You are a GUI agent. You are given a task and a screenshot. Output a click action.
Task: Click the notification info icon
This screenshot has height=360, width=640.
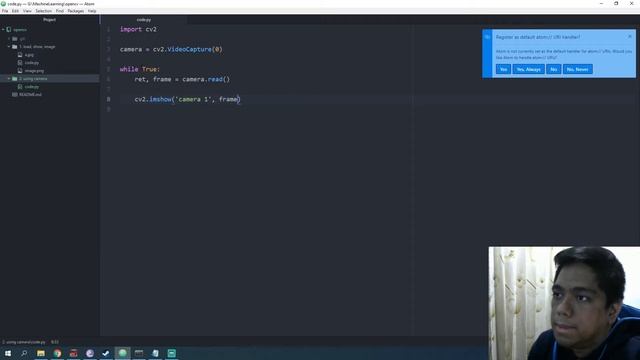point(487,37)
